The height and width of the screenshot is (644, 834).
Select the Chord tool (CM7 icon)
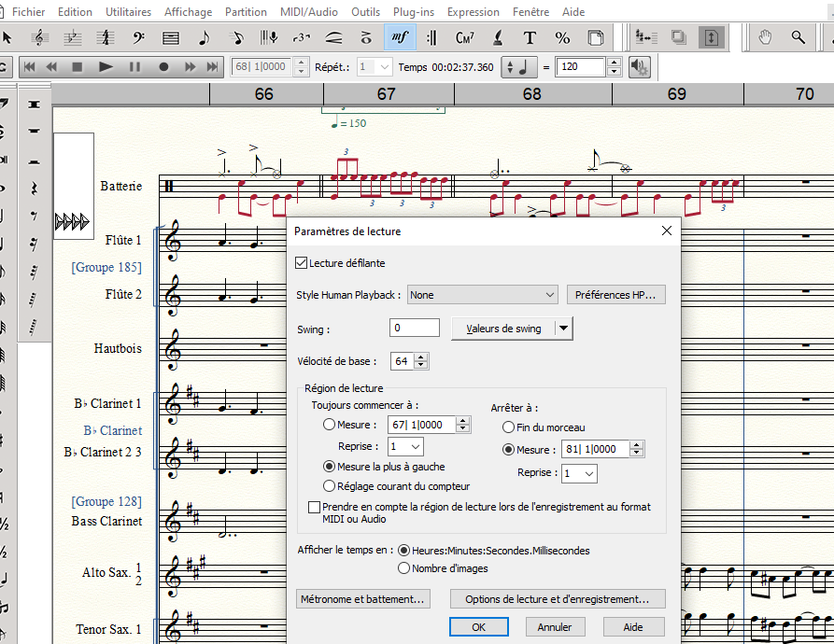[x=464, y=38]
